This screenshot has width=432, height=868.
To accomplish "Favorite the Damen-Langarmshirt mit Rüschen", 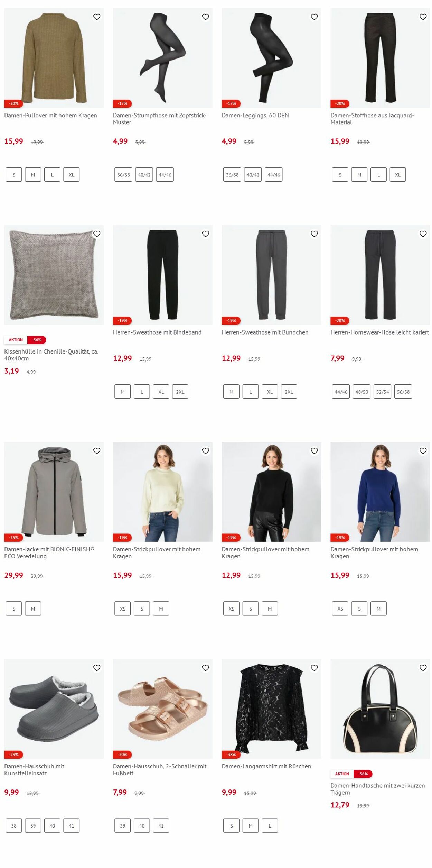I will (x=314, y=668).
